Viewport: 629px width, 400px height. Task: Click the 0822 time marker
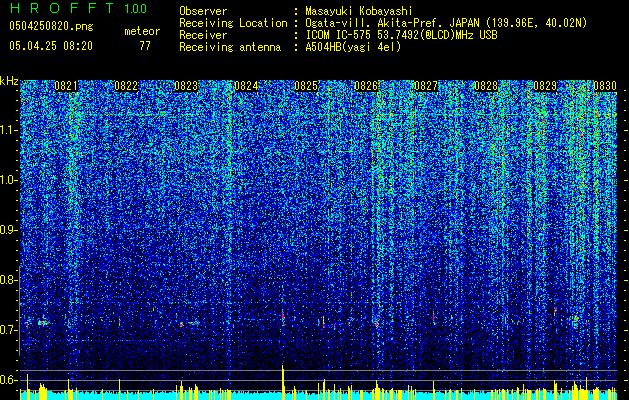point(126,86)
